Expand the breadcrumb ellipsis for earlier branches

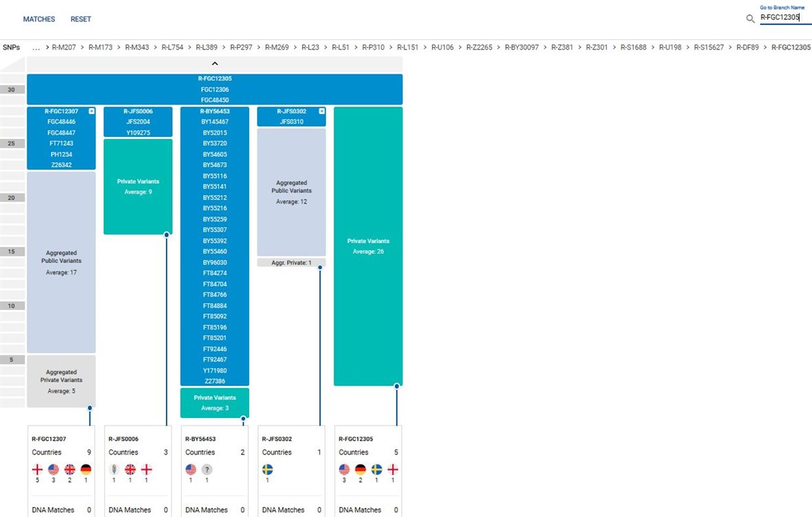coord(37,47)
